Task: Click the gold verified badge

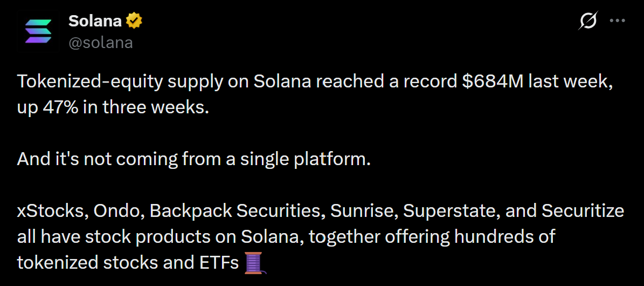Action: tap(134, 21)
